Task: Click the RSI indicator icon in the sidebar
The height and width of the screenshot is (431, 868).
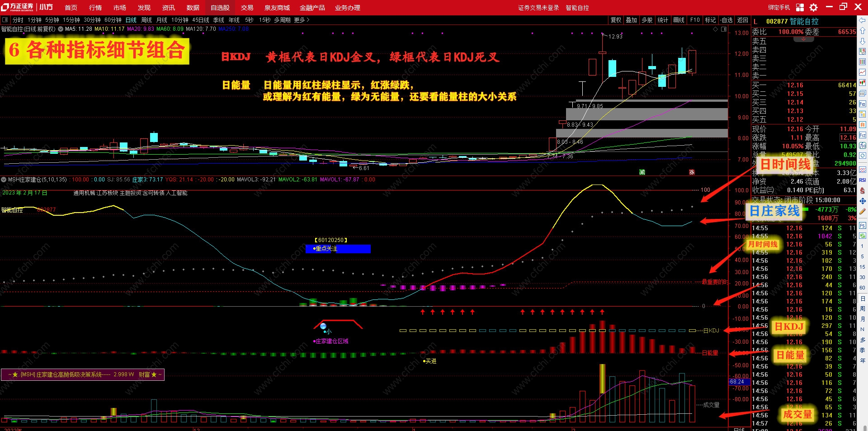Action: coord(863,180)
